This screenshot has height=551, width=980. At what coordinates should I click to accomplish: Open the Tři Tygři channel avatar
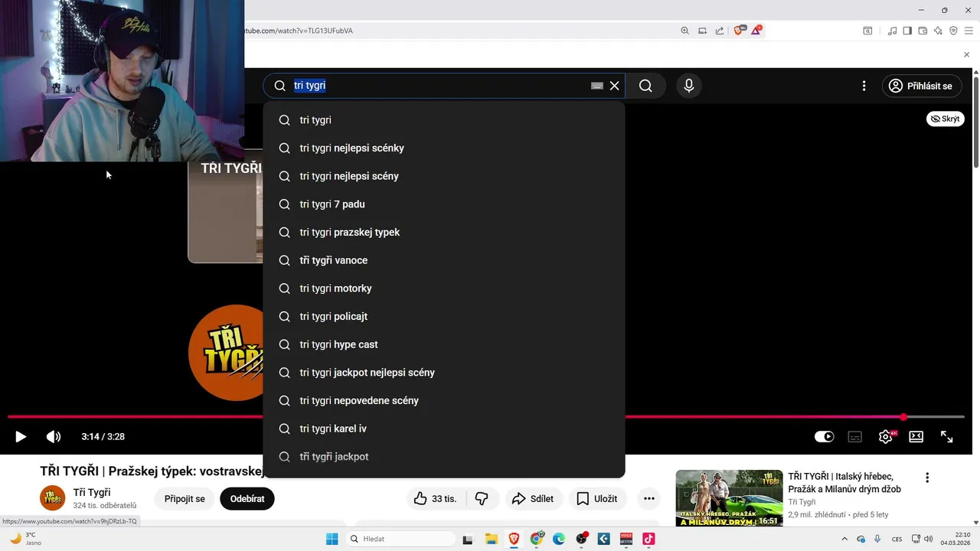pyautogui.click(x=53, y=498)
